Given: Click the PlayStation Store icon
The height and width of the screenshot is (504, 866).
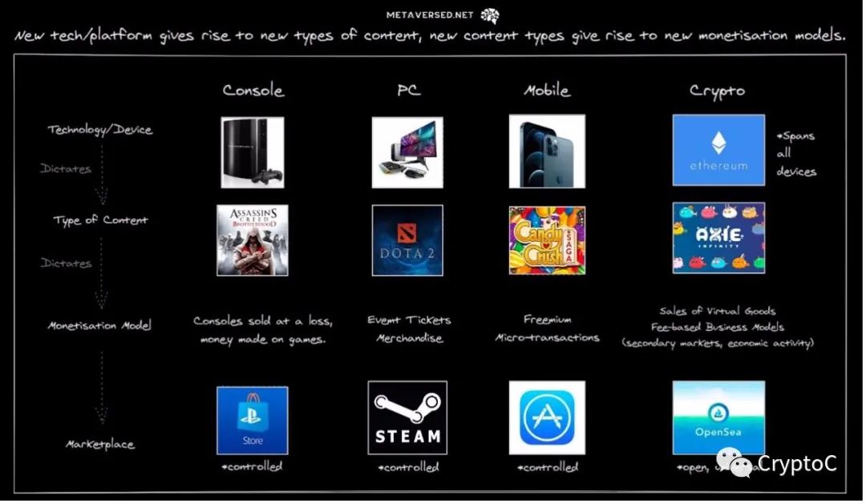Looking at the screenshot, I should (252, 421).
